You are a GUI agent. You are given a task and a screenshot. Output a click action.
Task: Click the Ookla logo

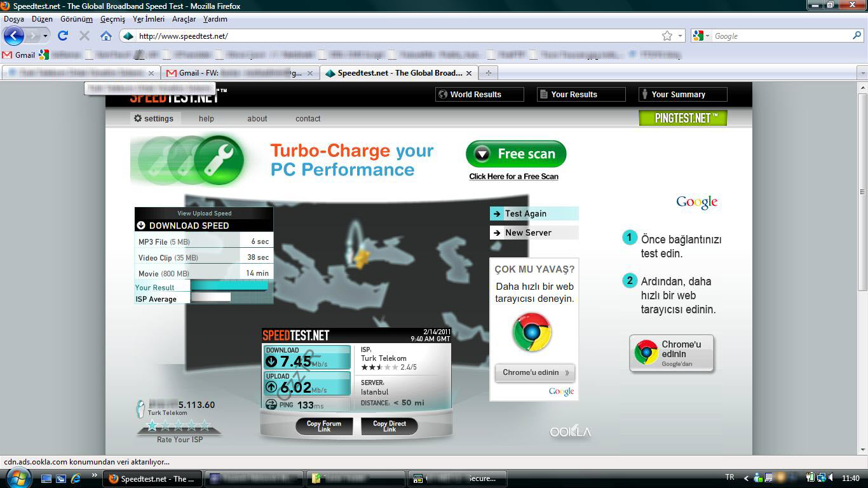pyautogui.click(x=571, y=432)
